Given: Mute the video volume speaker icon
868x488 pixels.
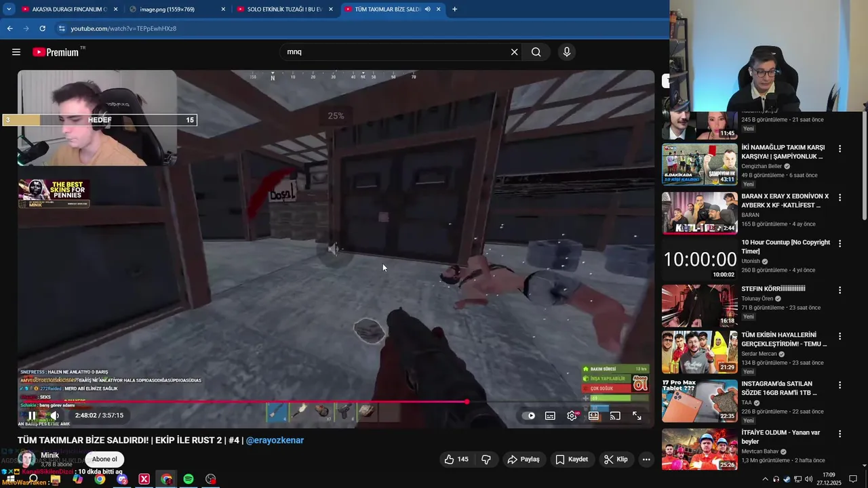Looking at the screenshot, I should [x=55, y=415].
